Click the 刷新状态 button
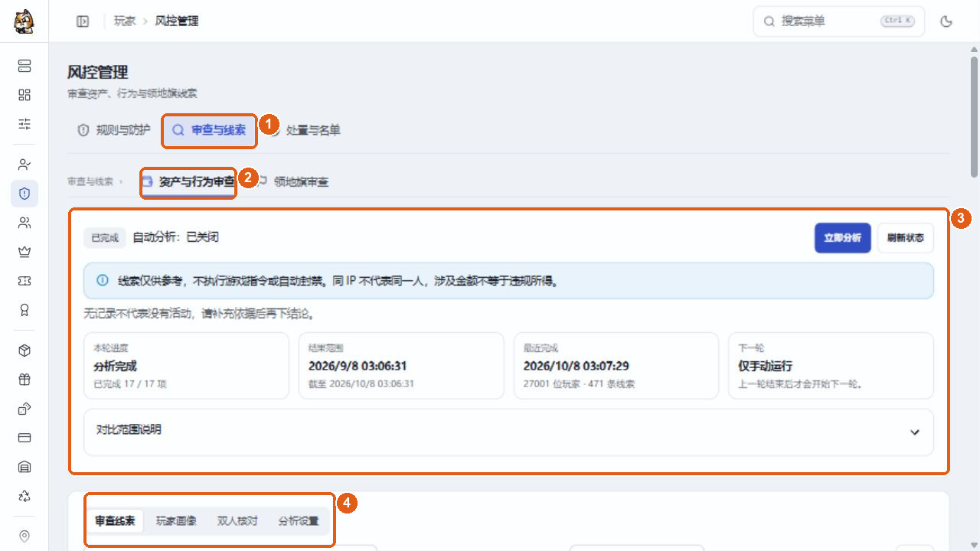This screenshot has height=551, width=980. [906, 238]
